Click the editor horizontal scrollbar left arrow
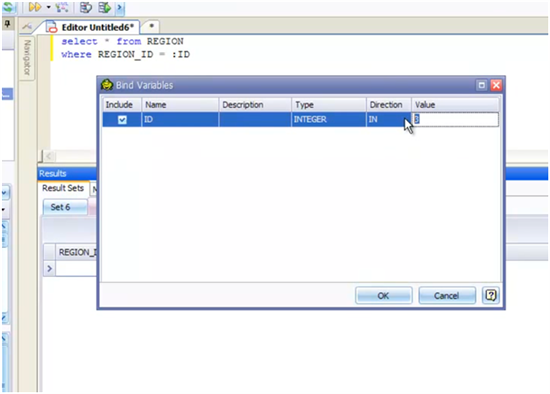550x394 pixels. [x=48, y=156]
